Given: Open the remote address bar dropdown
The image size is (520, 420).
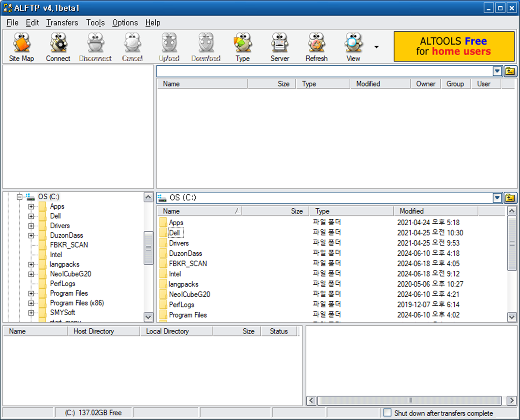Looking at the screenshot, I should coord(497,71).
